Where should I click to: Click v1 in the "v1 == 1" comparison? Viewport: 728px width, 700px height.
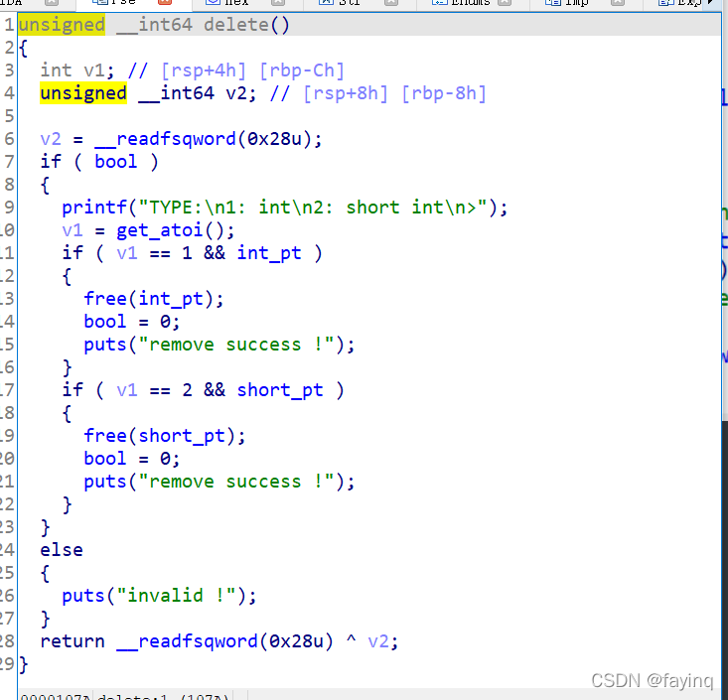(x=127, y=253)
